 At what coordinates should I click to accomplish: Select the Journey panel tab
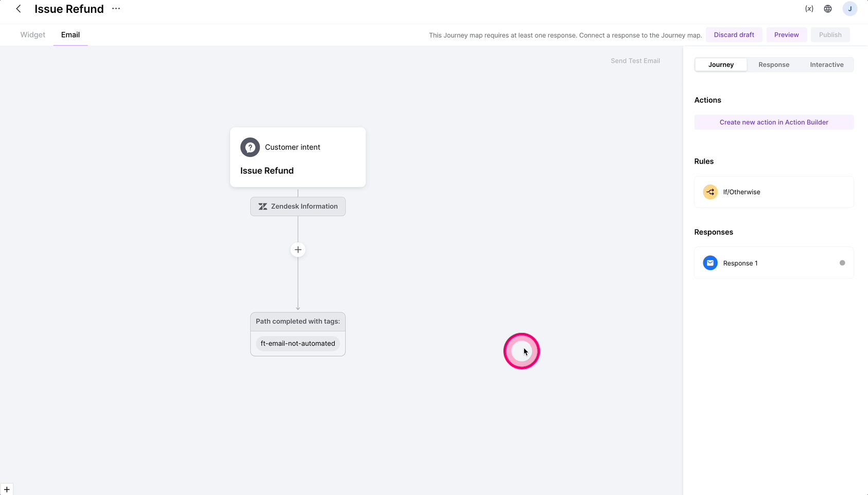point(721,64)
